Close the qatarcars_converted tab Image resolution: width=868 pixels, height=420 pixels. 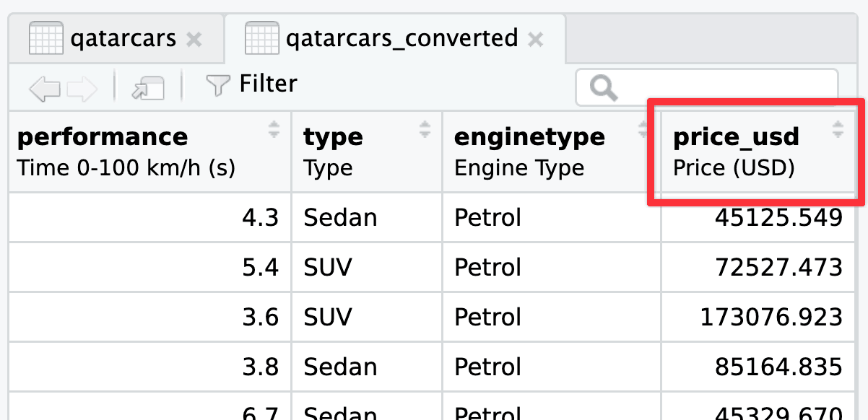(535, 40)
